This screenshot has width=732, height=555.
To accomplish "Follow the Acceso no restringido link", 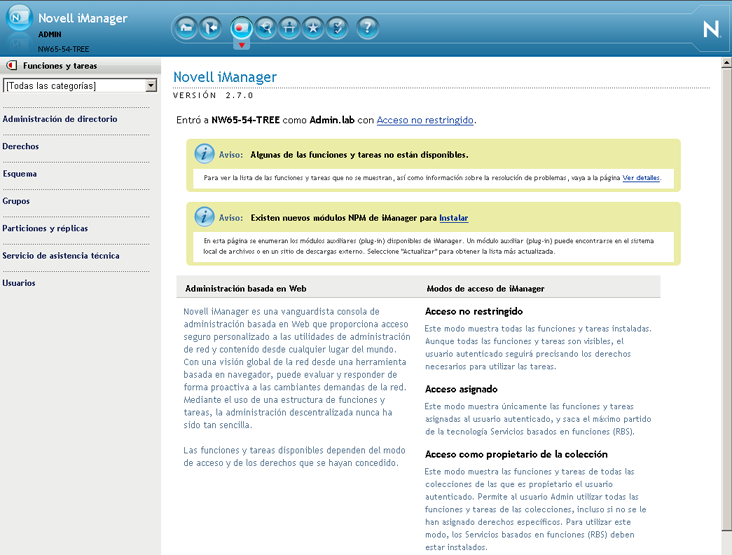I will [x=425, y=120].
